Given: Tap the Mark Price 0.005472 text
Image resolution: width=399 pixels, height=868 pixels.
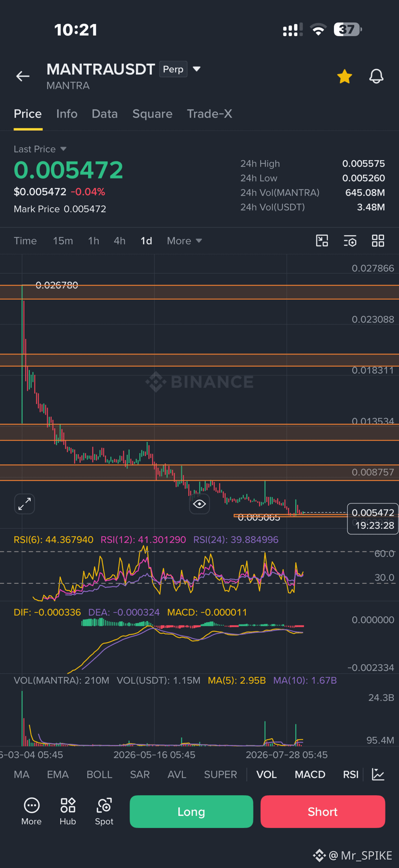Looking at the screenshot, I should pyautogui.click(x=60, y=209).
